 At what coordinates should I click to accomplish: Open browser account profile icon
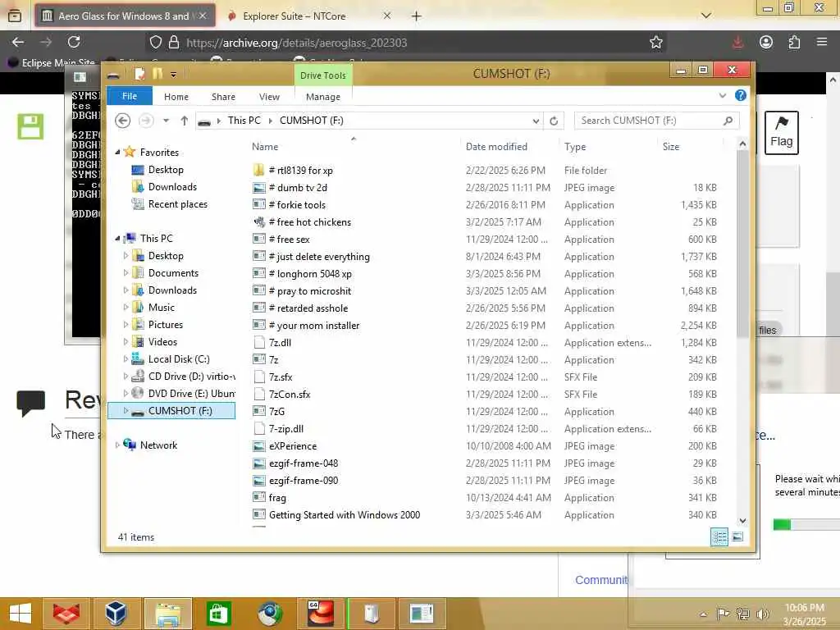pos(766,42)
